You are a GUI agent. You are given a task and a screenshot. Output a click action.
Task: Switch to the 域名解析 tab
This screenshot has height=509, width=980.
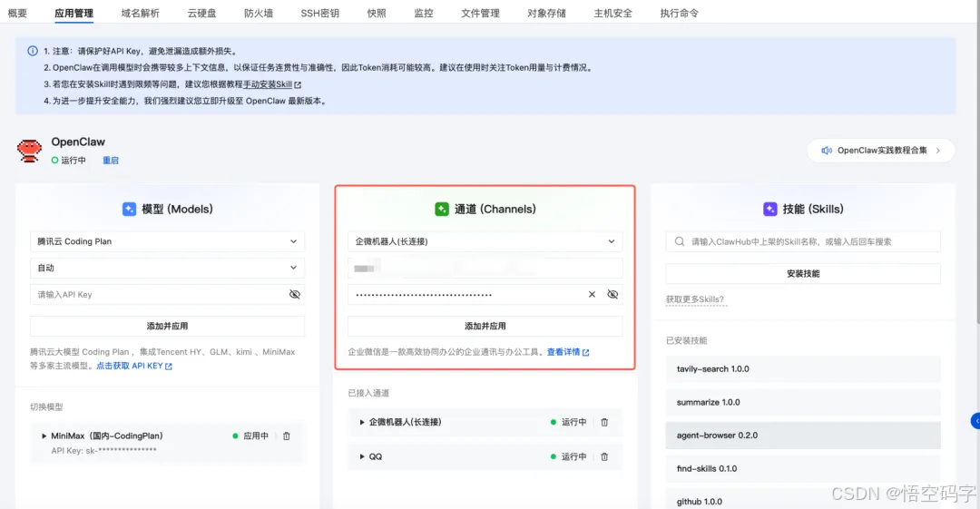pyautogui.click(x=140, y=13)
